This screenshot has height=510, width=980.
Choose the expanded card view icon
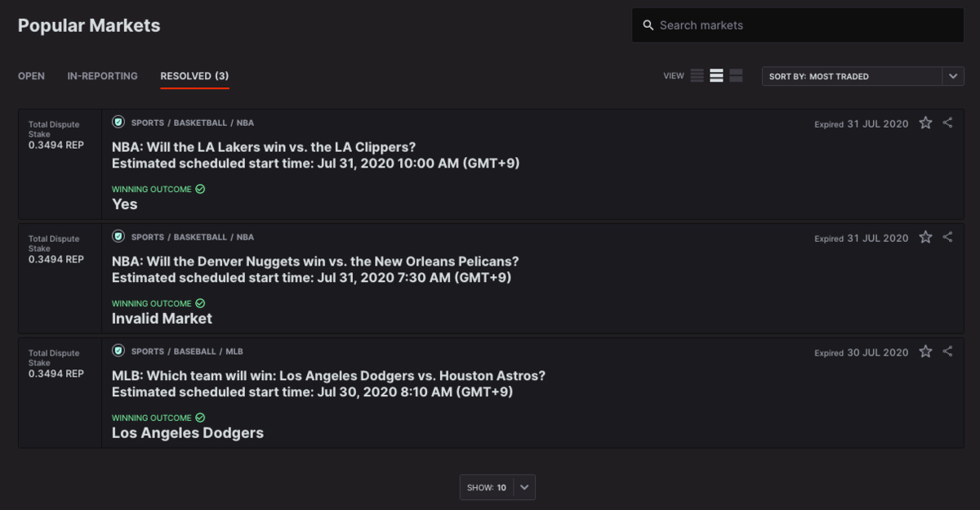(736, 76)
